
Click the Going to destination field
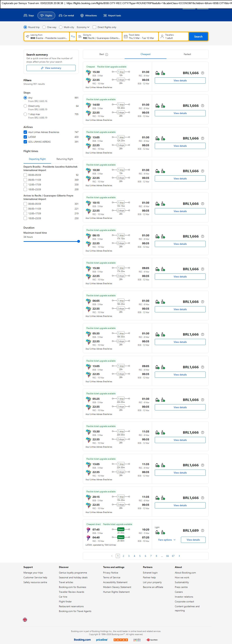click(99, 36)
